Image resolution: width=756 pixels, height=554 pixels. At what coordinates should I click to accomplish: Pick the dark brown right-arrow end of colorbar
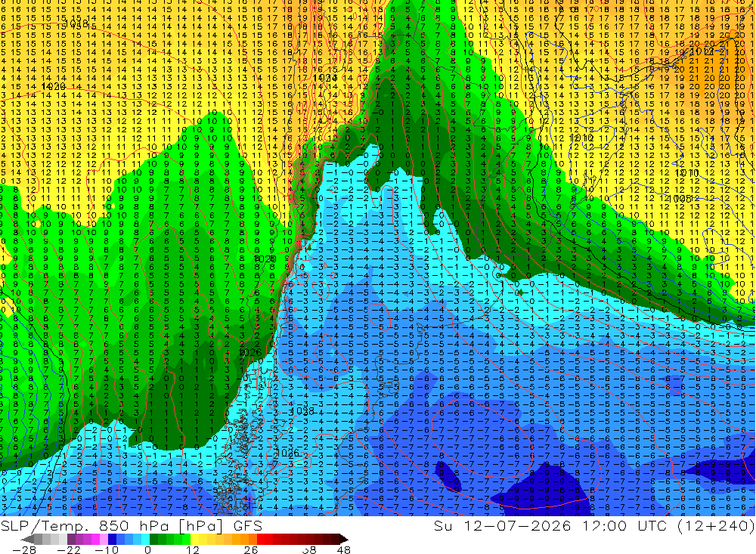point(344,540)
